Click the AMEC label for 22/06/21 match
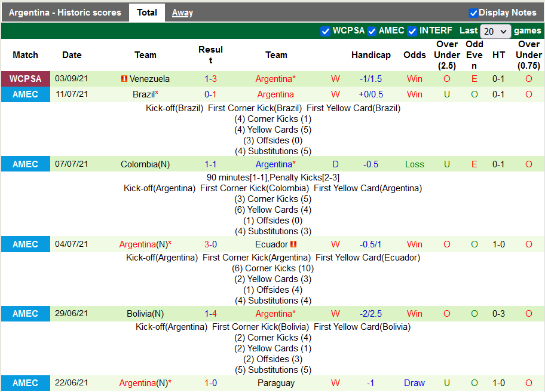The image size is (545, 392). 25,383
